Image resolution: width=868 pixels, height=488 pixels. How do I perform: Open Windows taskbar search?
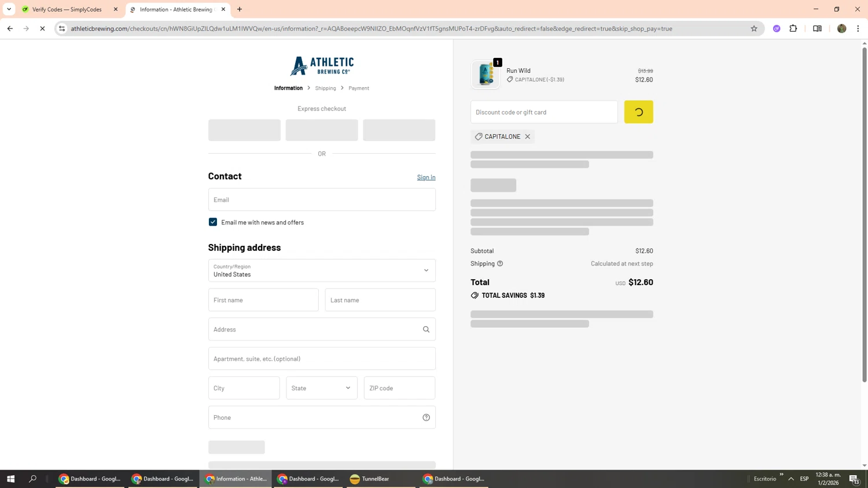pyautogui.click(x=32, y=479)
